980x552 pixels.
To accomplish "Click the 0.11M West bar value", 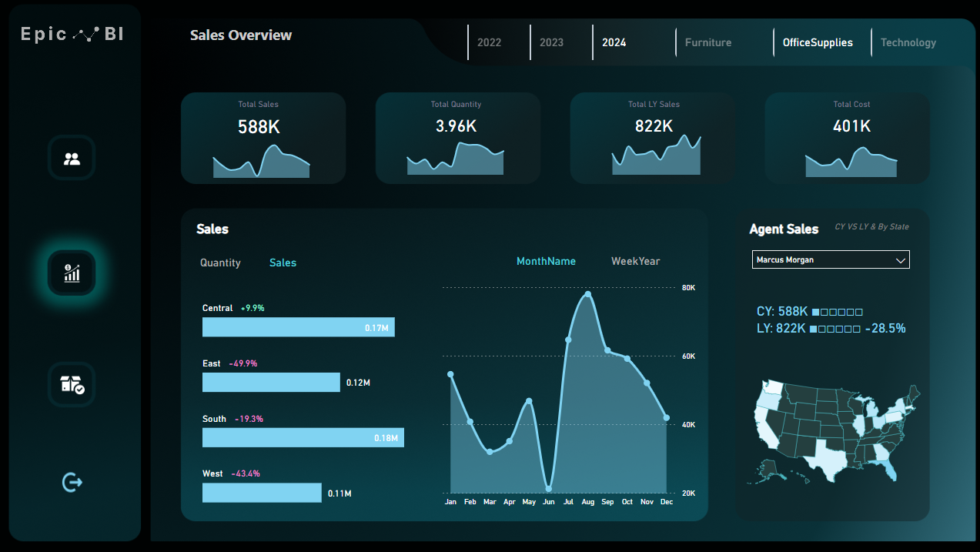I will pos(339,493).
